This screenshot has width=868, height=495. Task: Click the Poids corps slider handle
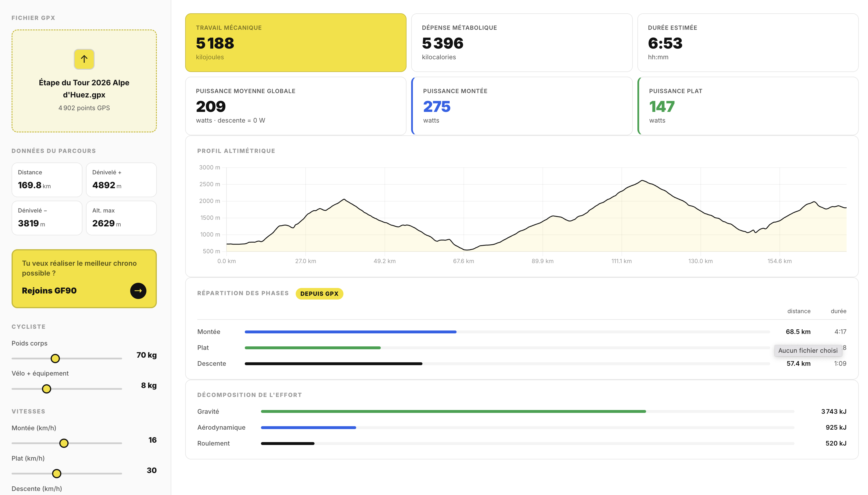(55, 358)
